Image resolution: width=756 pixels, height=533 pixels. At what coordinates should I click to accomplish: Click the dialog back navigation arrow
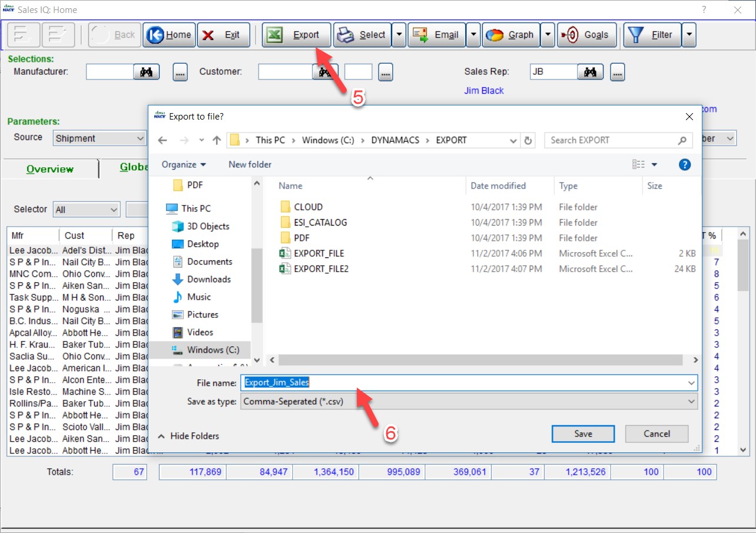click(x=163, y=140)
